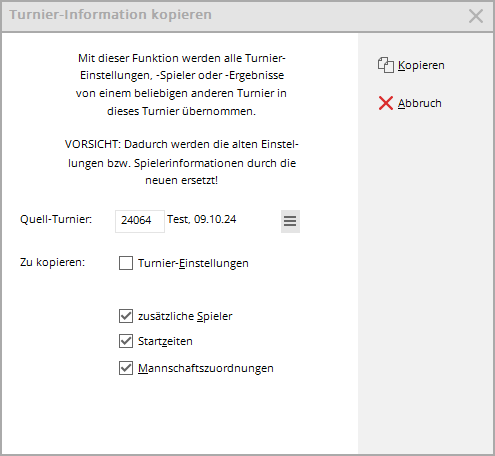Uncheck the zusätzliche Spieler checkbox
Image resolution: width=495 pixels, height=456 pixels.
pos(126,316)
